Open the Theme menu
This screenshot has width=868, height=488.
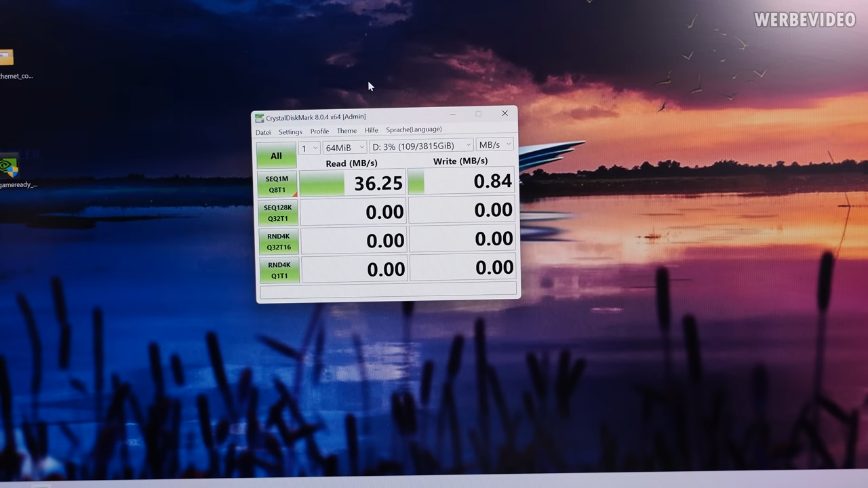coord(347,131)
